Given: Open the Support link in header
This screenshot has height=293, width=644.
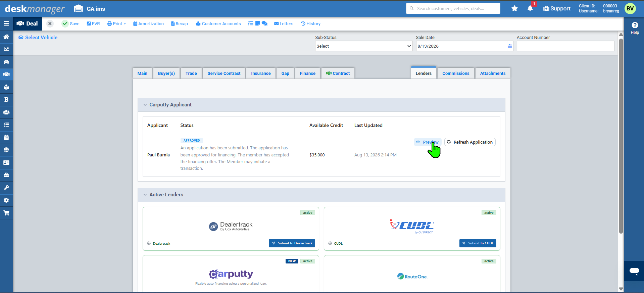Looking at the screenshot, I should tap(557, 8).
